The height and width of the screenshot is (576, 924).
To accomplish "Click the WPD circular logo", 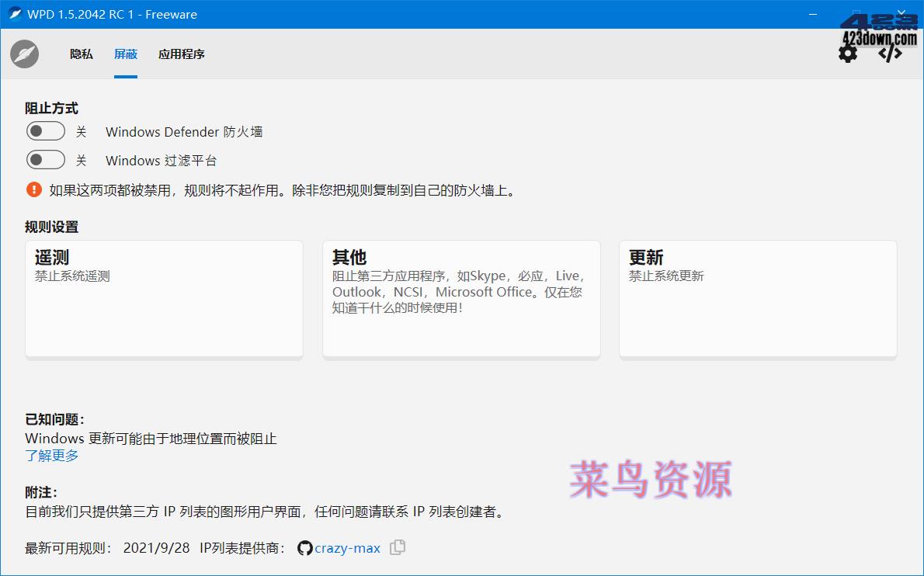I will click(23, 54).
